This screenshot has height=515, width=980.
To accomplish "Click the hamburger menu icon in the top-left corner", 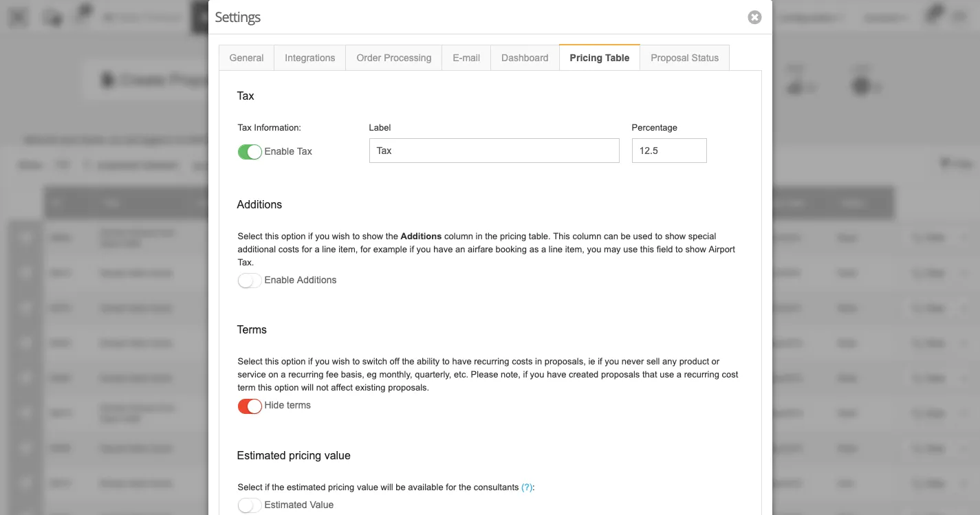I will [17, 17].
